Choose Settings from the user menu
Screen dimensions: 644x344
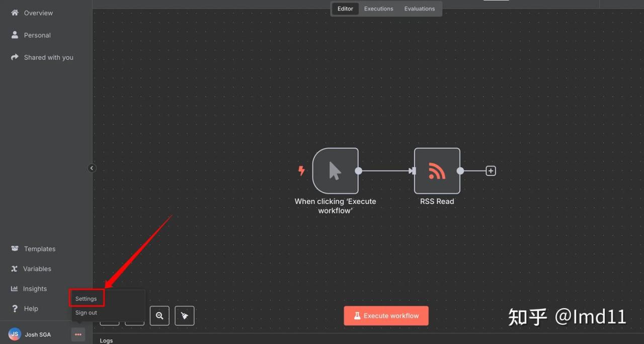[86, 299]
